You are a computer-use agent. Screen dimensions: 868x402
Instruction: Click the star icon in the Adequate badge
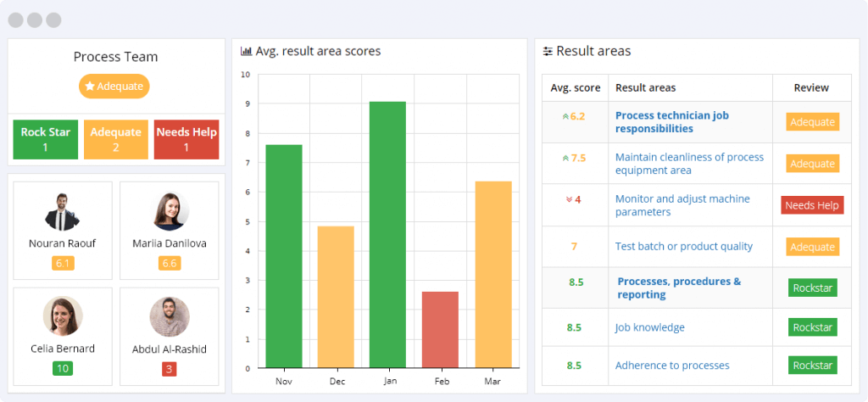point(89,87)
